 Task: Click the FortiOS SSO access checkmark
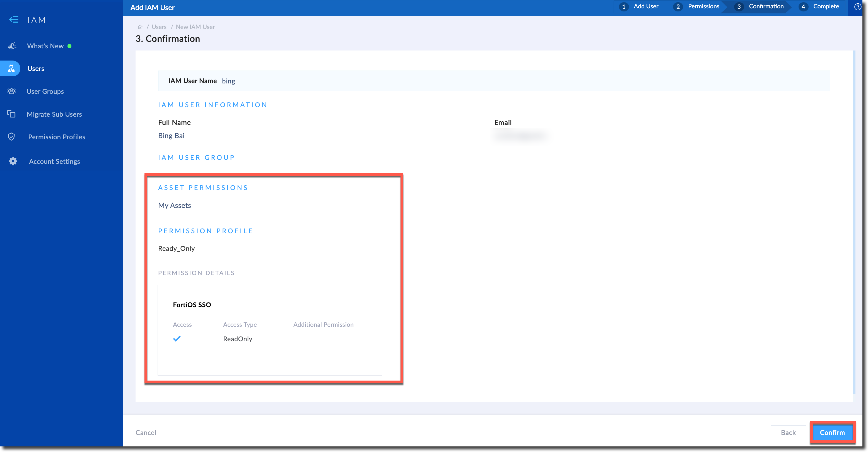pyautogui.click(x=177, y=338)
